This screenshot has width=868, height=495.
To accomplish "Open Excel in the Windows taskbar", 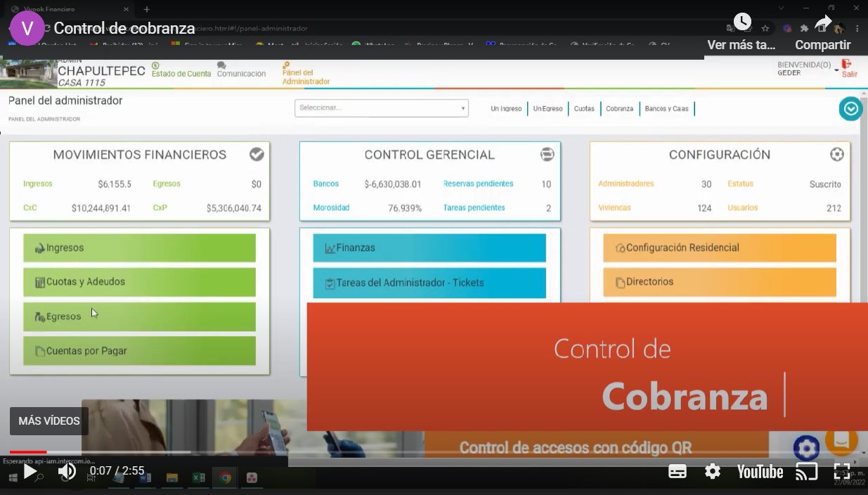I will click(199, 478).
